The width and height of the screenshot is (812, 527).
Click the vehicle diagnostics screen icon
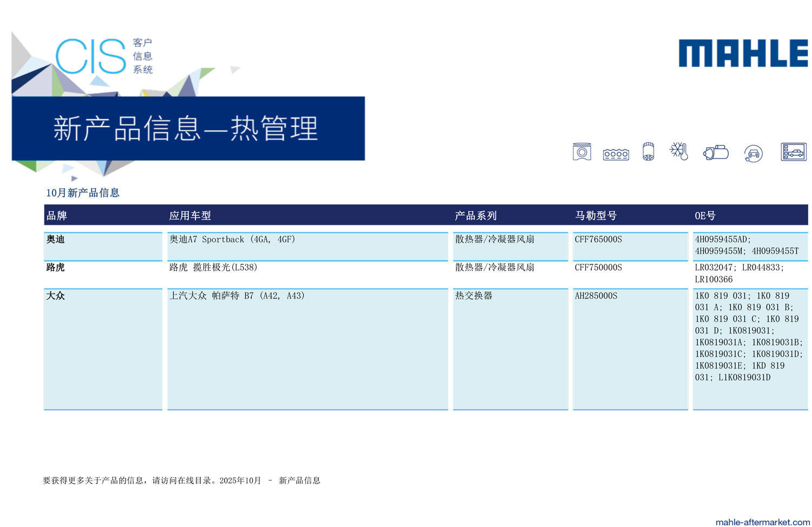click(x=793, y=152)
